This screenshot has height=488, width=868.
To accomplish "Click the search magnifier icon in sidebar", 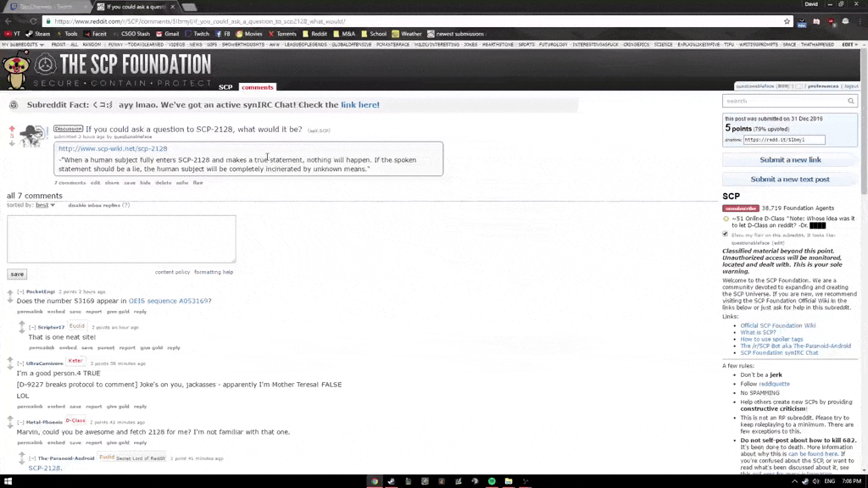I will tap(851, 101).
